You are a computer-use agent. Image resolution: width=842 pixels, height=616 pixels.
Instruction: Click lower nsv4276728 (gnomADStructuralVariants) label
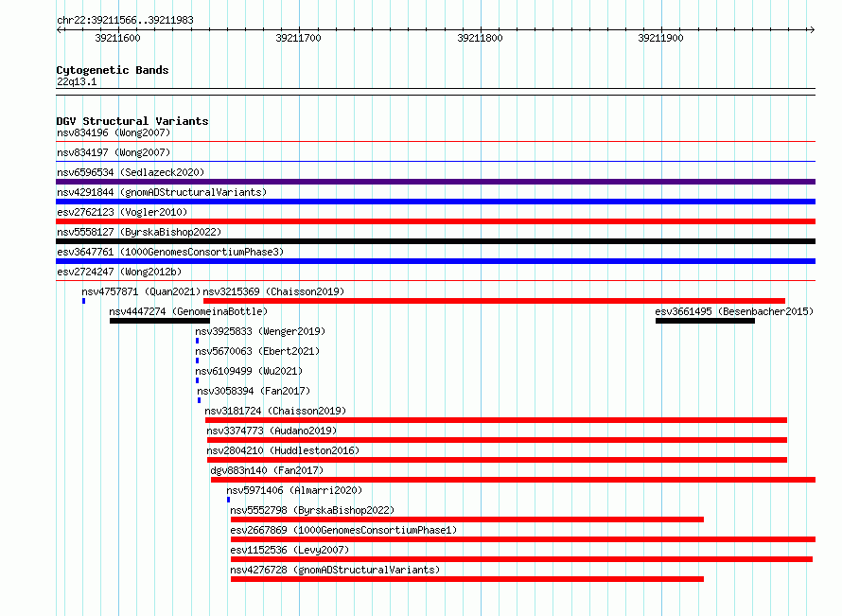[x=335, y=570]
